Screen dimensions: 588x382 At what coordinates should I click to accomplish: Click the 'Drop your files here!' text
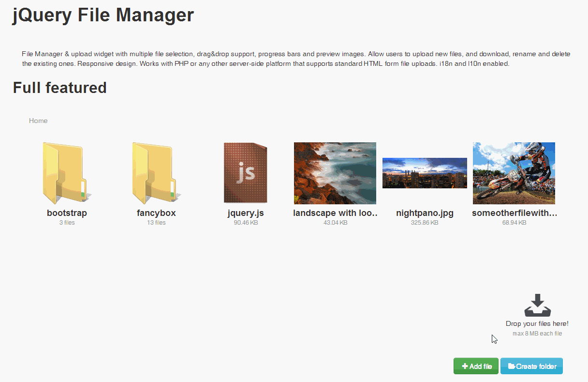[537, 323]
